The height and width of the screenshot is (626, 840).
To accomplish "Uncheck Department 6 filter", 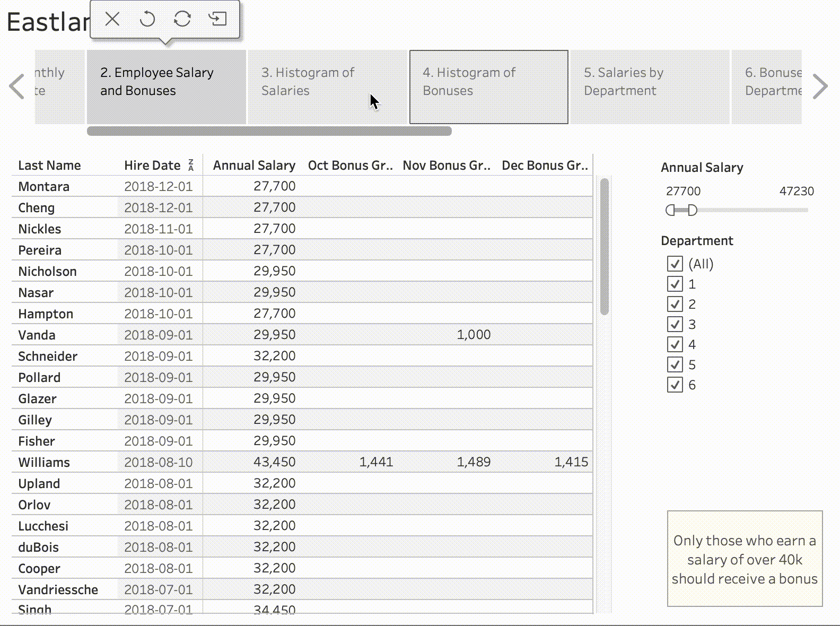I will (675, 385).
